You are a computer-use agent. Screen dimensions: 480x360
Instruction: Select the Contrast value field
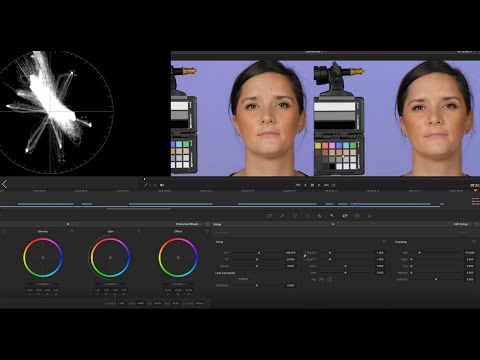click(121, 303)
